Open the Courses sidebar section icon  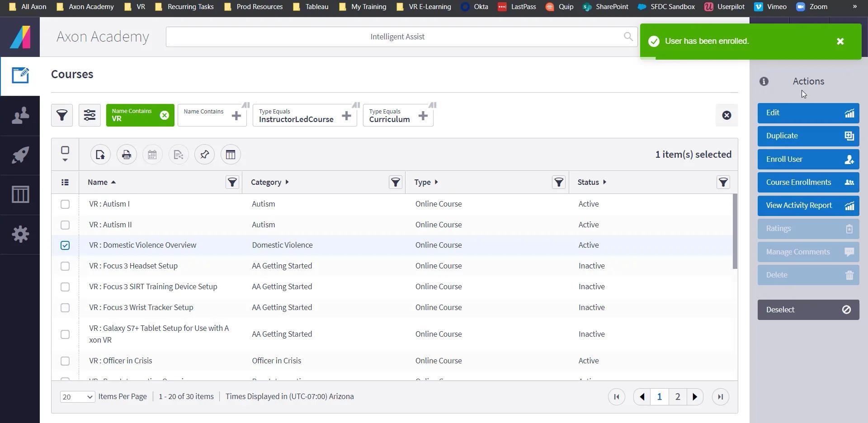pyautogui.click(x=20, y=75)
